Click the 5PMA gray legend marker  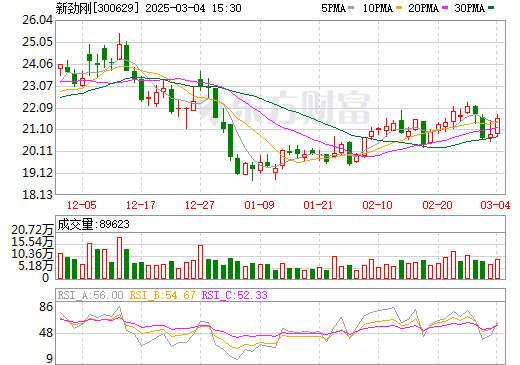tap(351, 8)
